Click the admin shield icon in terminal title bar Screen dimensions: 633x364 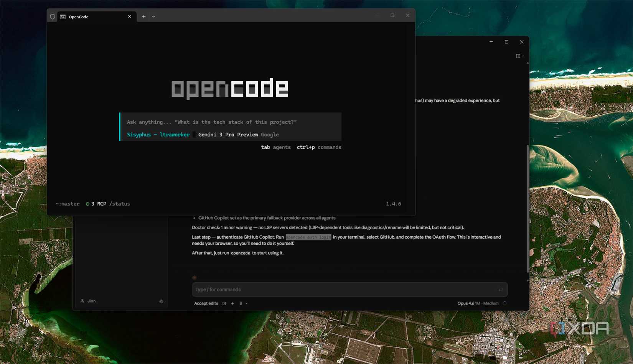(x=53, y=16)
